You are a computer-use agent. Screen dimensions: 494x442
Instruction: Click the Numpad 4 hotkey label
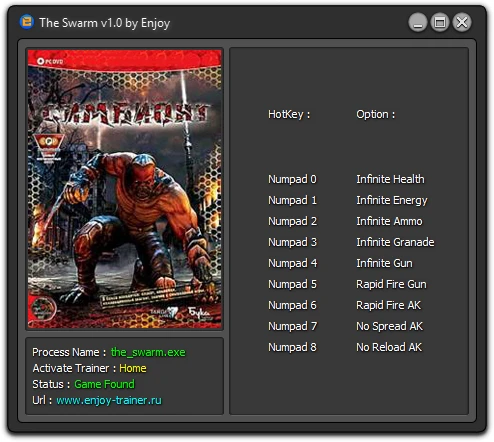[x=292, y=263]
